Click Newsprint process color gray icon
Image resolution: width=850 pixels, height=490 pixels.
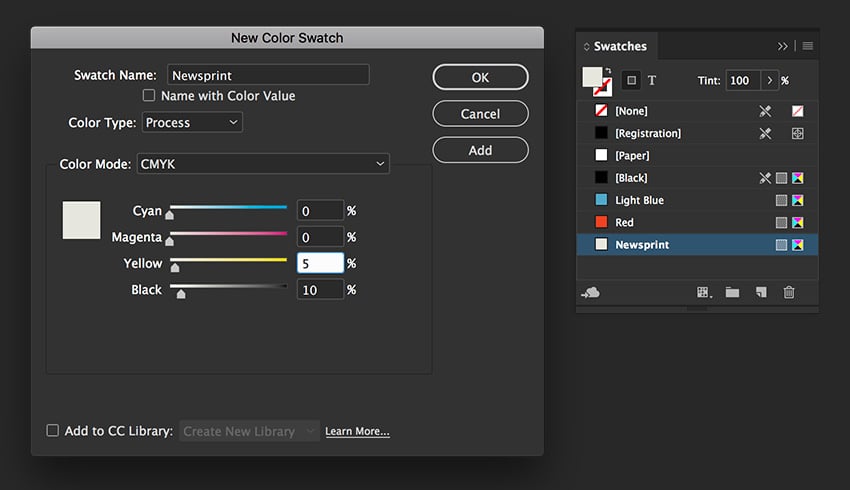[x=781, y=245]
